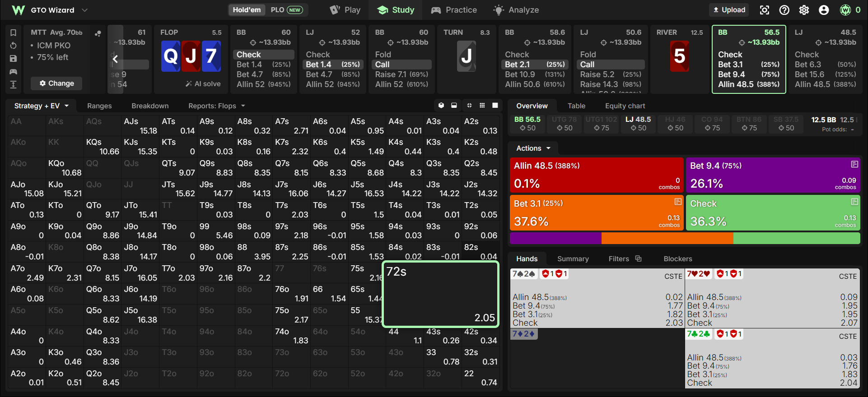Viewport: 868px width, 397px height.
Task: Click the screenshot capture icon in top bar
Action: pos(764,10)
